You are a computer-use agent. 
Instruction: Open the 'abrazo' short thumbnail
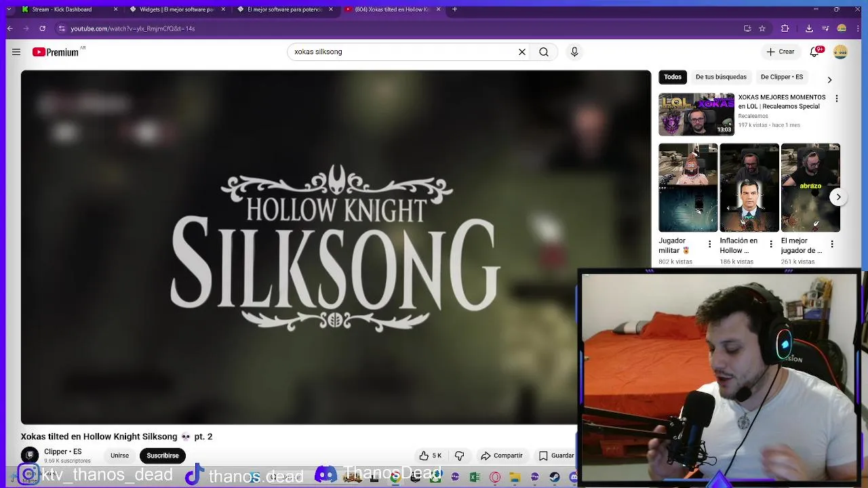click(x=810, y=188)
